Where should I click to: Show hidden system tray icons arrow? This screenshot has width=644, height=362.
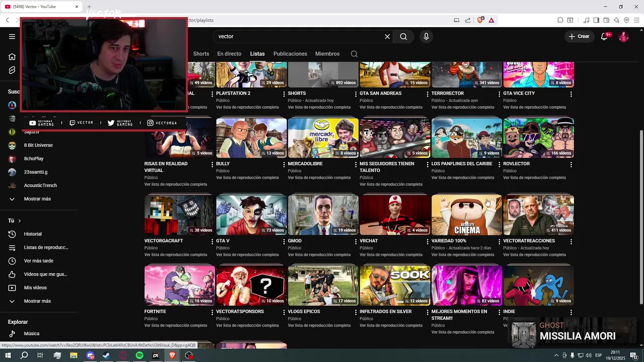[x=556, y=355]
